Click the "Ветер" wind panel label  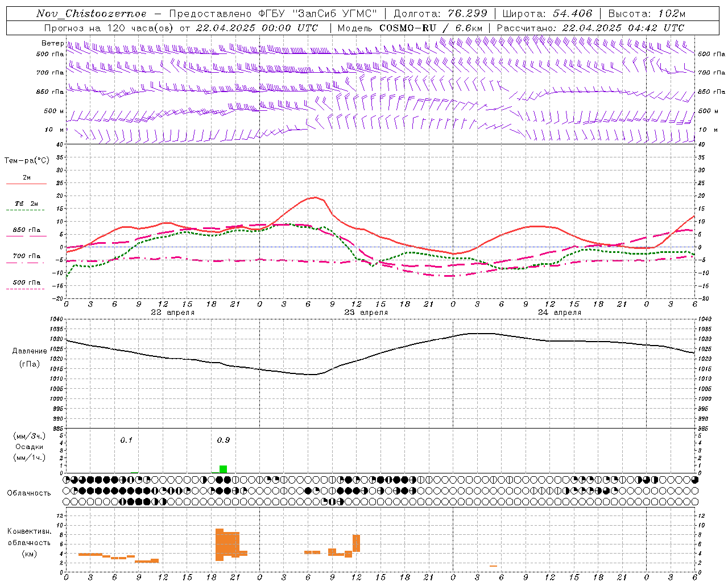click(x=52, y=43)
